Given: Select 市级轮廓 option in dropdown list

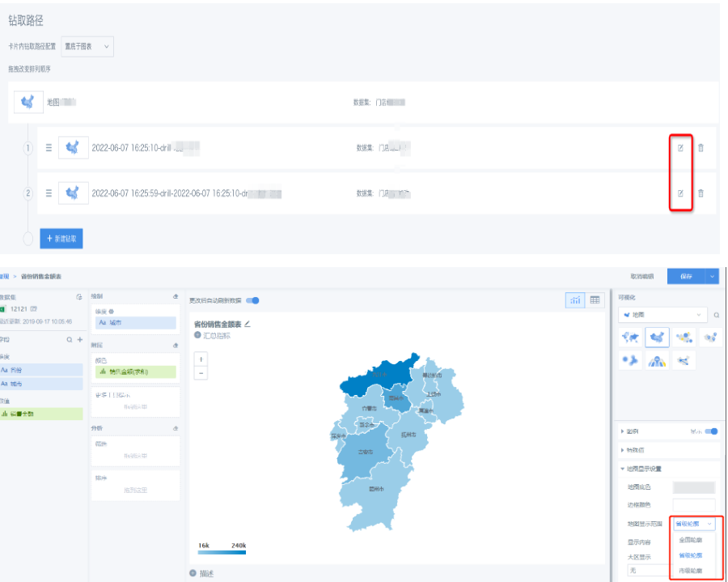Looking at the screenshot, I should tap(690, 571).
